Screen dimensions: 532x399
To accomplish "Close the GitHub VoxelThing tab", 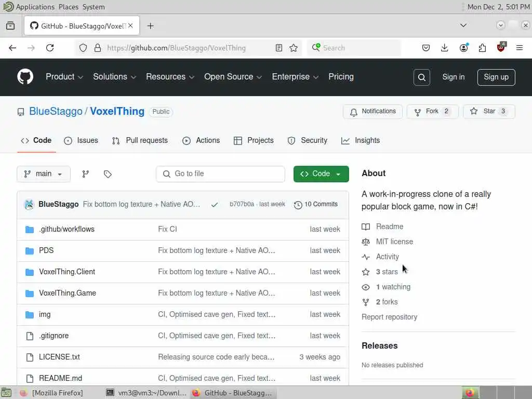I will pos(130,26).
